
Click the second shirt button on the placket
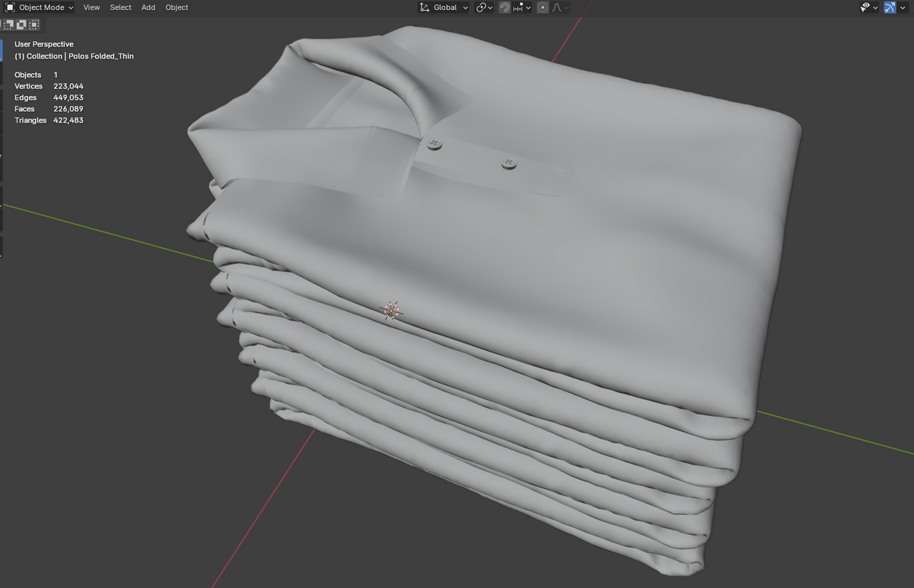click(x=509, y=163)
